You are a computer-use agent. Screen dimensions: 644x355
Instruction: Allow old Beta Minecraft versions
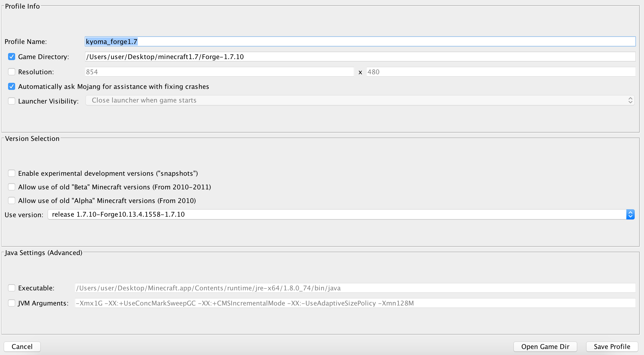12,187
